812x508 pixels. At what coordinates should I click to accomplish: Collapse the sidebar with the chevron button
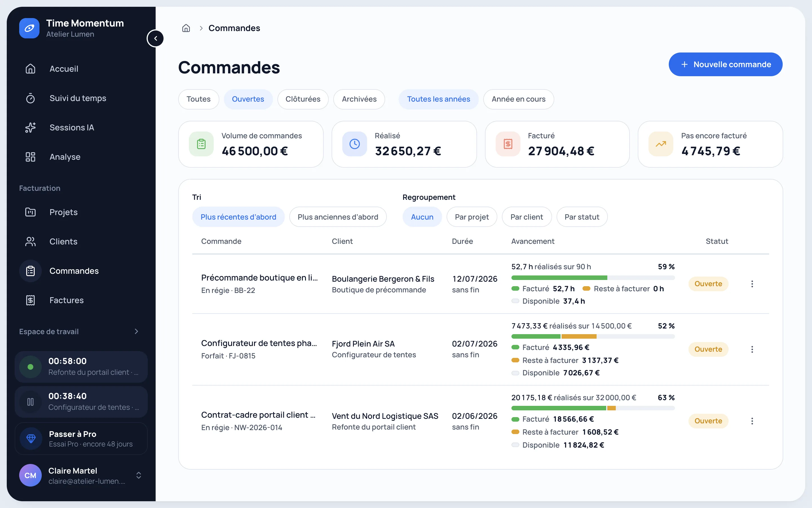point(155,38)
